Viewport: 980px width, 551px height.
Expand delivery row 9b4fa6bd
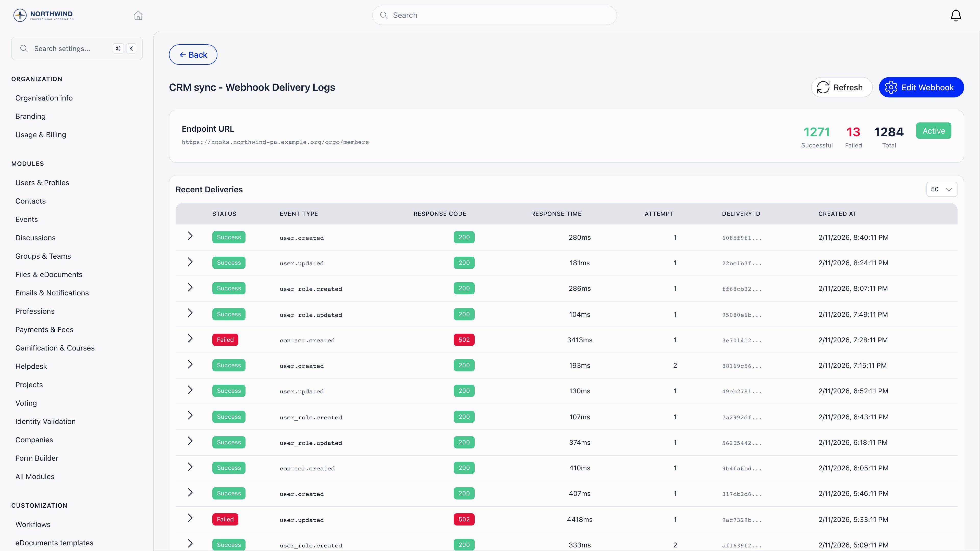pos(190,467)
